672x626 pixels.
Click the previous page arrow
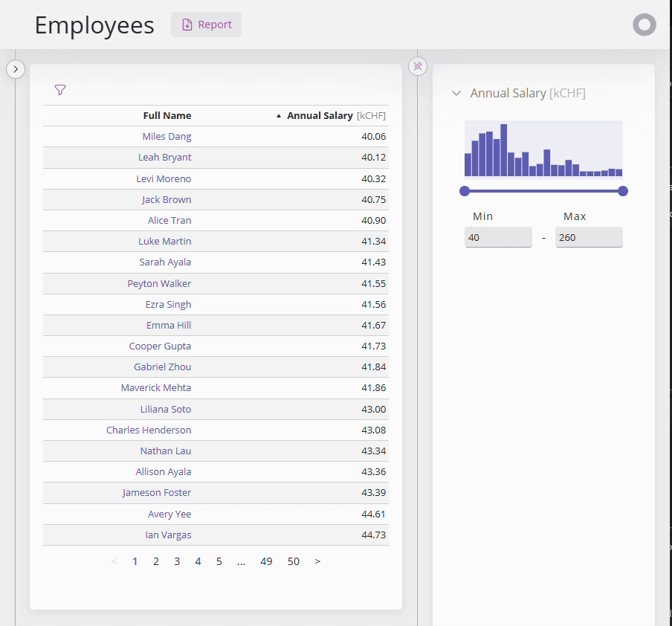[114, 561]
